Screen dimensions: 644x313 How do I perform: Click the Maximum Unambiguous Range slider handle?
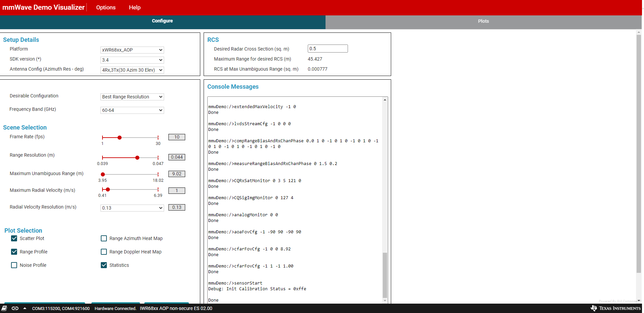(x=103, y=174)
